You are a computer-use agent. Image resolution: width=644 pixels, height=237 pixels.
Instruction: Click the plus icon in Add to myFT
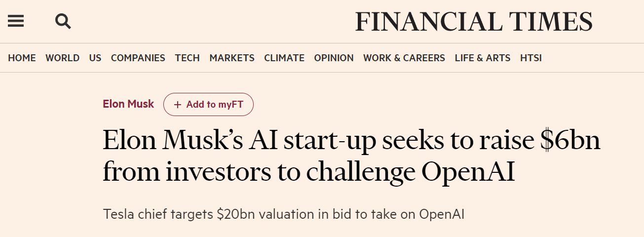click(178, 105)
